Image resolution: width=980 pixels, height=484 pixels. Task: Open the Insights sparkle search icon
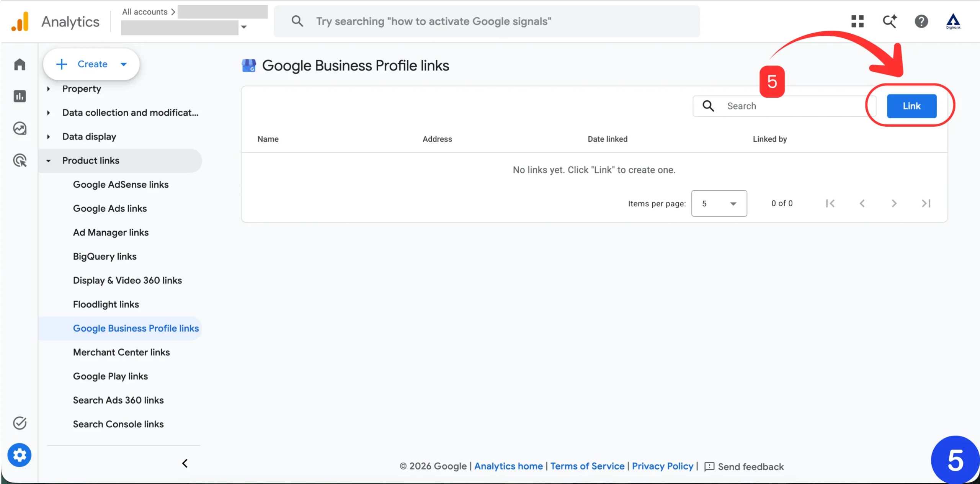(x=890, y=21)
